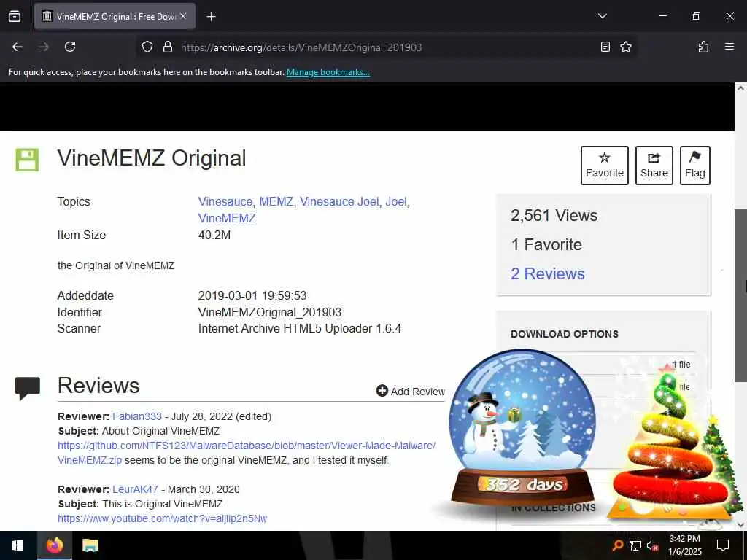This screenshot has height=560, width=747.
Task: Click the scrollbar up arrow
Action: tap(740, 88)
